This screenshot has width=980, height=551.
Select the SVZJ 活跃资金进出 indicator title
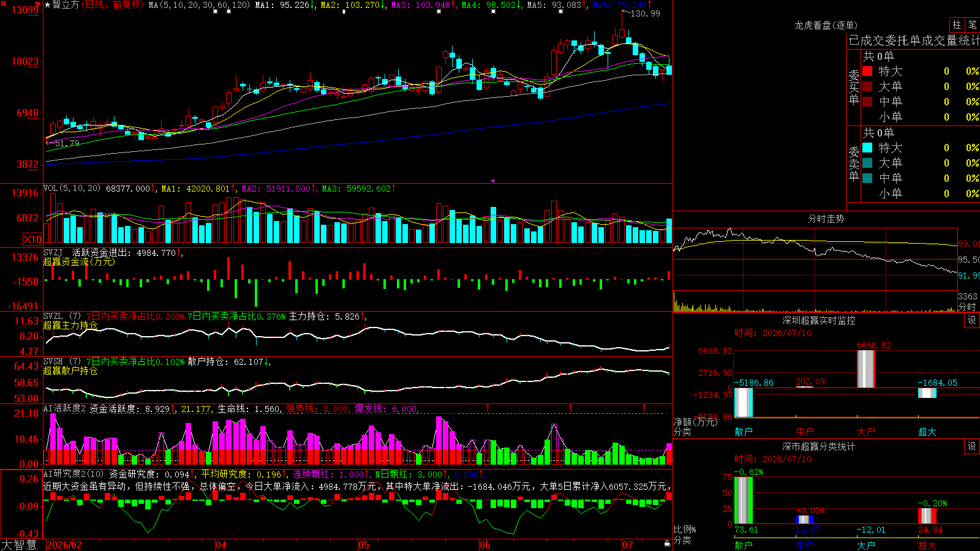point(88,252)
